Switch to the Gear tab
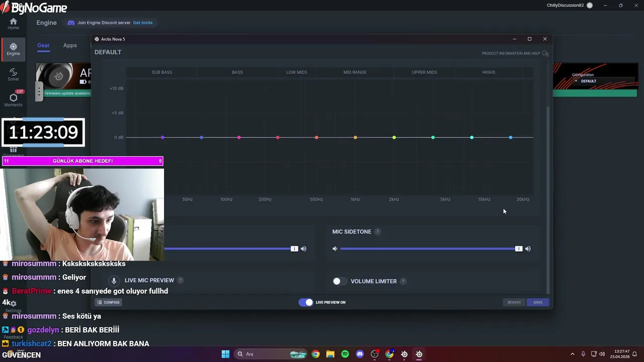Viewport: 644px width, 362px height. pos(43,45)
